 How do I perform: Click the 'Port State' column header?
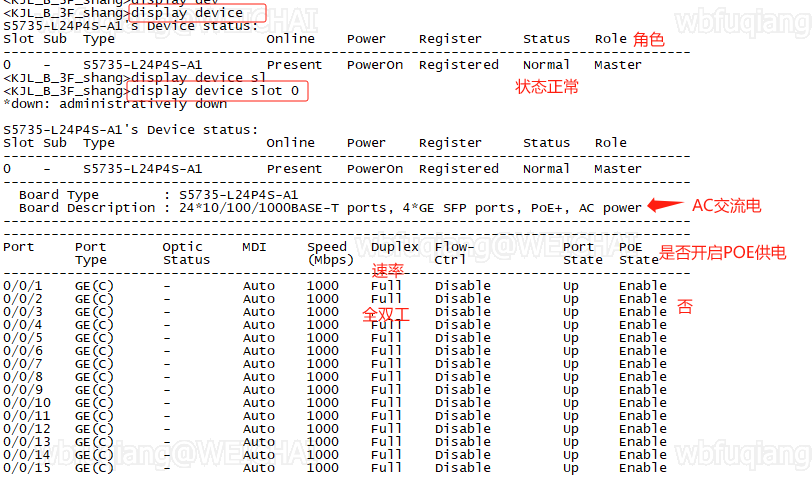click(583, 253)
